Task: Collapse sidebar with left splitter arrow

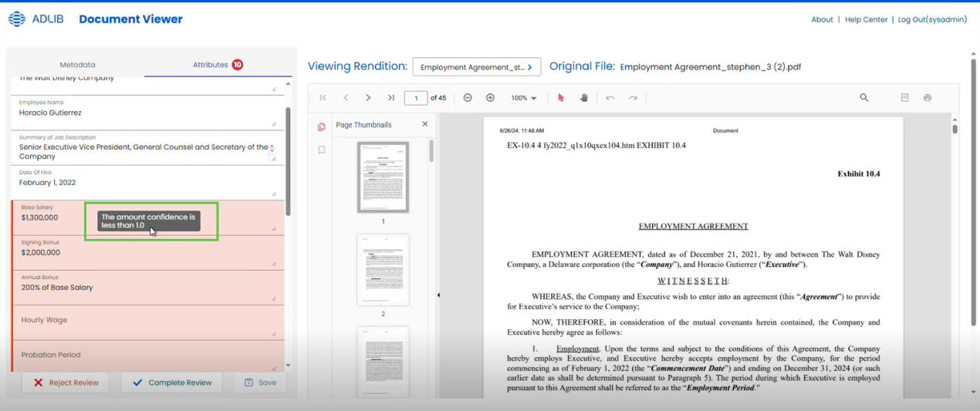Action: tap(438, 295)
